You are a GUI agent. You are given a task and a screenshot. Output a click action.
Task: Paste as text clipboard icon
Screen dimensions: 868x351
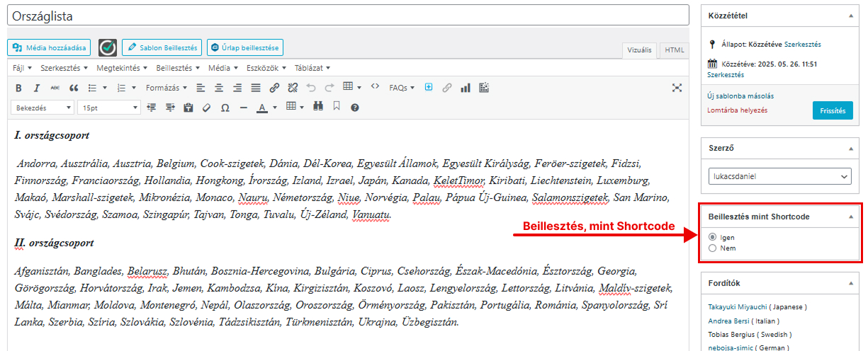point(188,108)
